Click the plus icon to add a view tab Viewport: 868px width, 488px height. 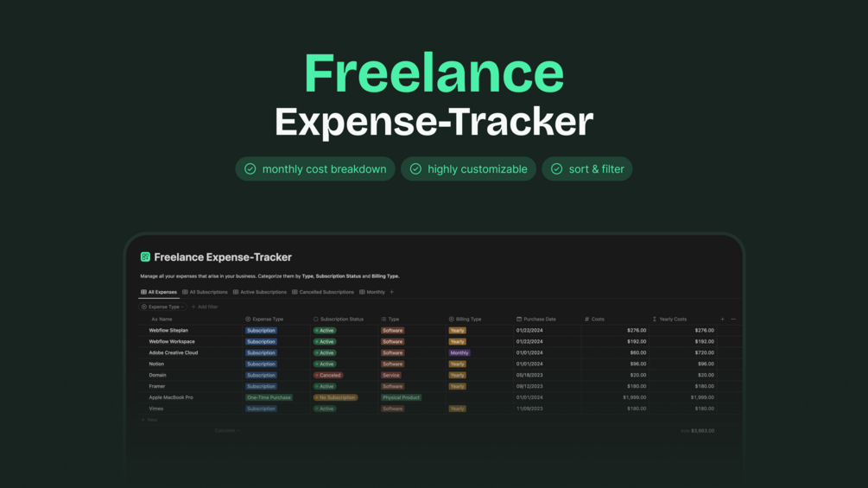tap(392, 292)
